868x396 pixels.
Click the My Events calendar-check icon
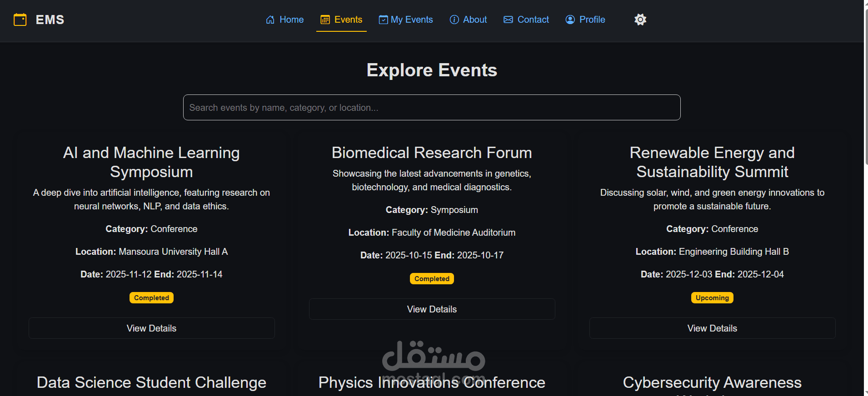[384, 20]
